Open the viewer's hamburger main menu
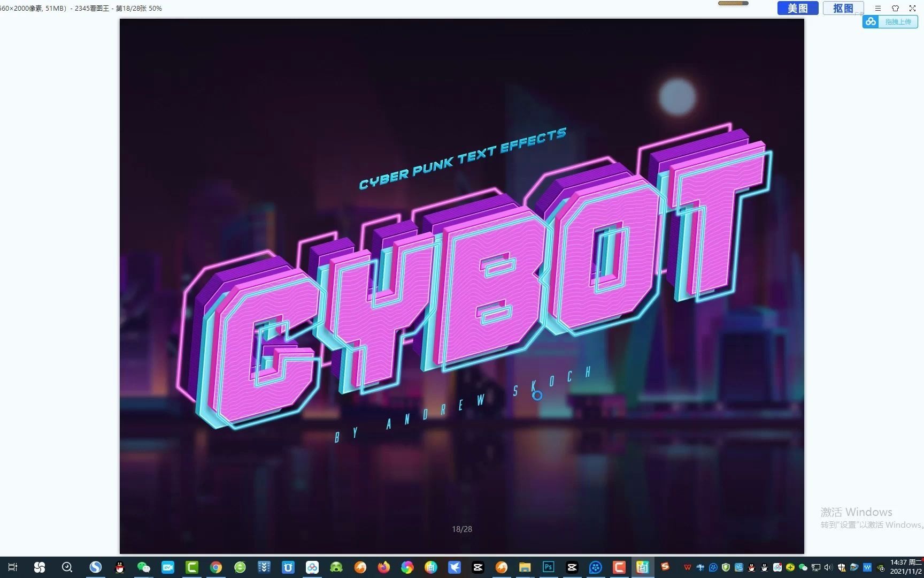This screenshot has height=578, width=924. [x=877, y=8]
